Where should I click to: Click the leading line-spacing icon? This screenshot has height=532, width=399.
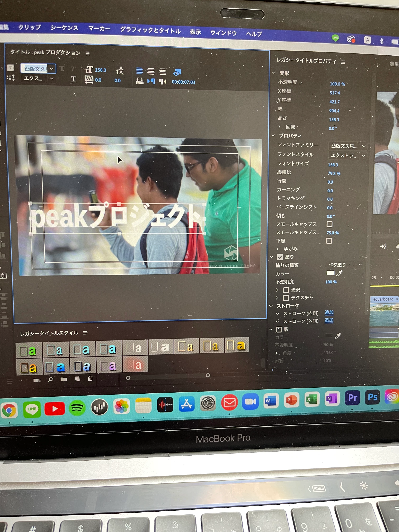(x=120, y=70)
